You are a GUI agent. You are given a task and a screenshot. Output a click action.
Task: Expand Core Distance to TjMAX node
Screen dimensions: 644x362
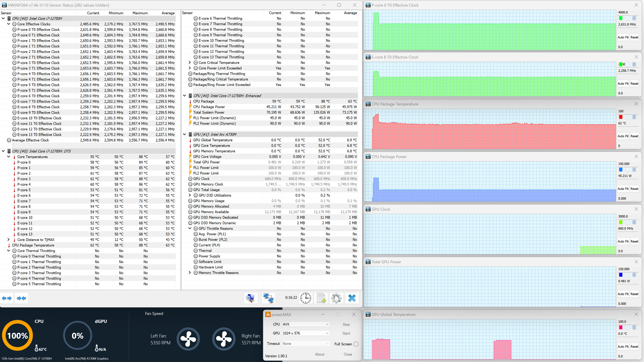coord(9,240)
